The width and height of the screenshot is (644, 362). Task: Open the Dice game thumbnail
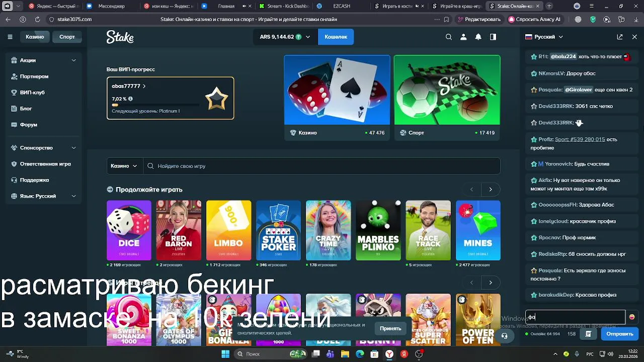point(129,230)
